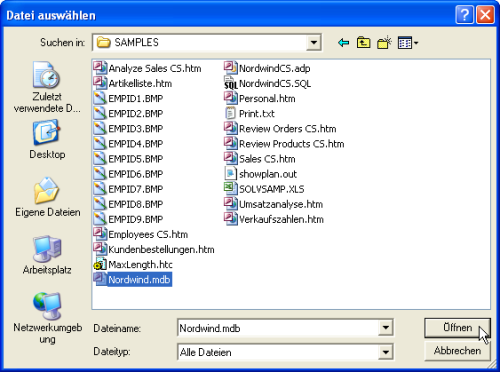Expand the Dateiname dropdown arrow
Screen dimensions: 500x372
pos(385,328)
